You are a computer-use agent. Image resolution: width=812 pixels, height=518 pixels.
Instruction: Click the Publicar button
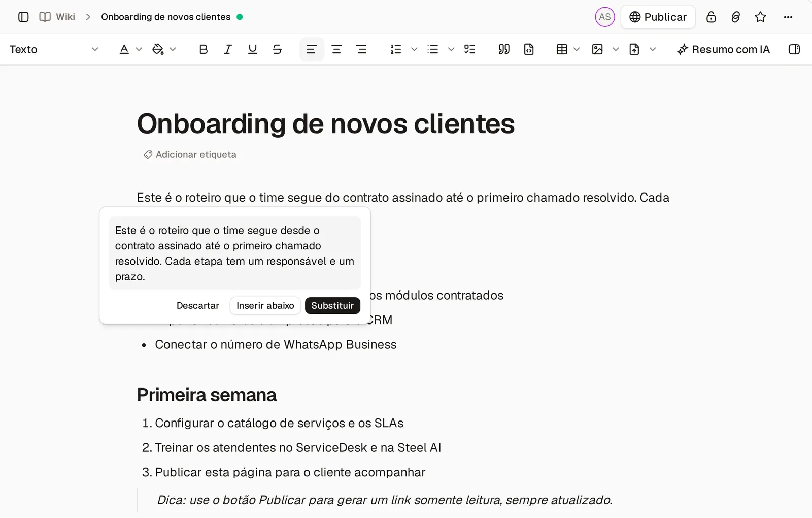click(658, 17)
